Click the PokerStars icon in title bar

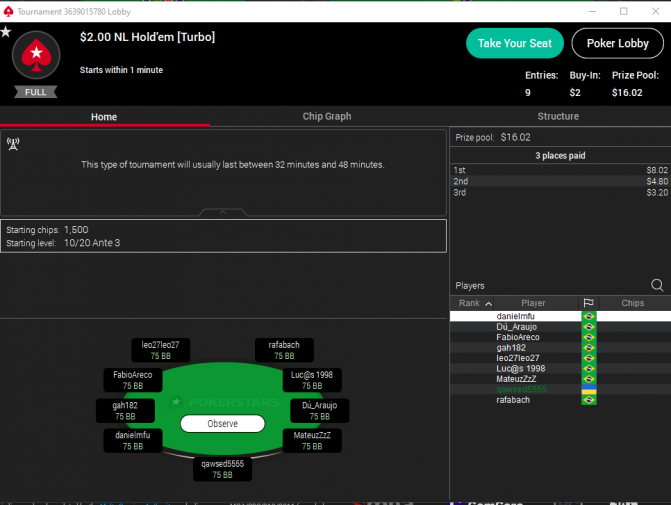click(8, 12)
